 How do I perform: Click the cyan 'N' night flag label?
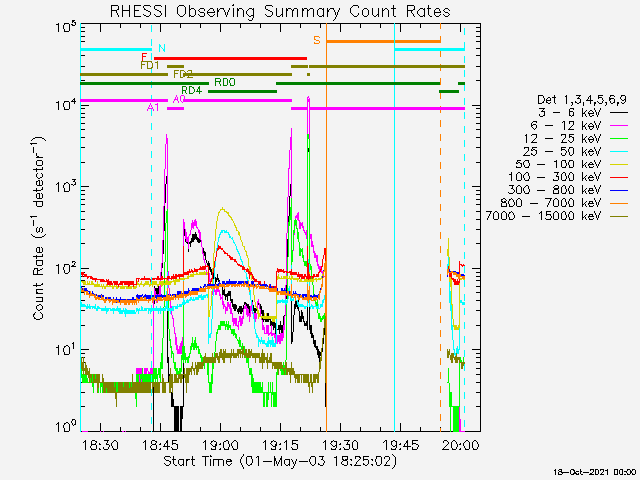162,49
